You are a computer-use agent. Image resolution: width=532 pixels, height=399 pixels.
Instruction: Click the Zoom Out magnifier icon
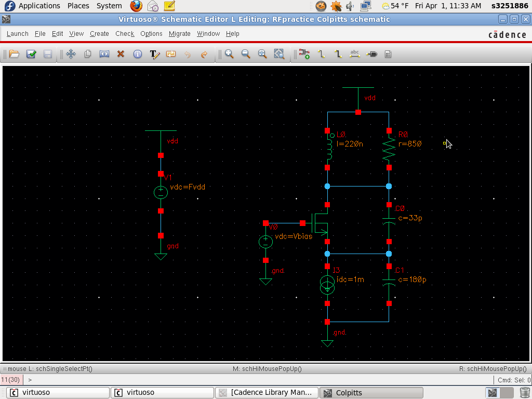pyautogui.click(x=246, y=54)
